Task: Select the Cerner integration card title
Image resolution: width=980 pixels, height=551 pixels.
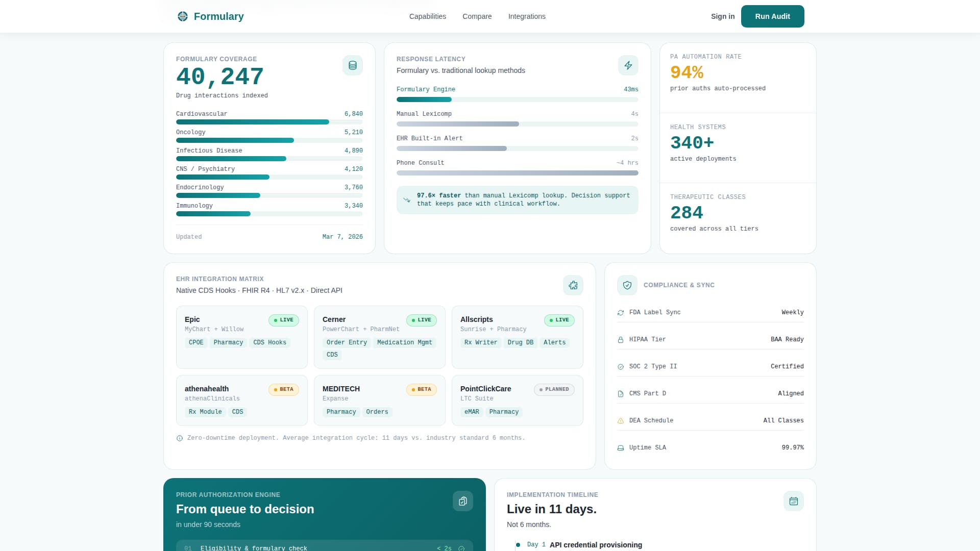Action: 334,319
